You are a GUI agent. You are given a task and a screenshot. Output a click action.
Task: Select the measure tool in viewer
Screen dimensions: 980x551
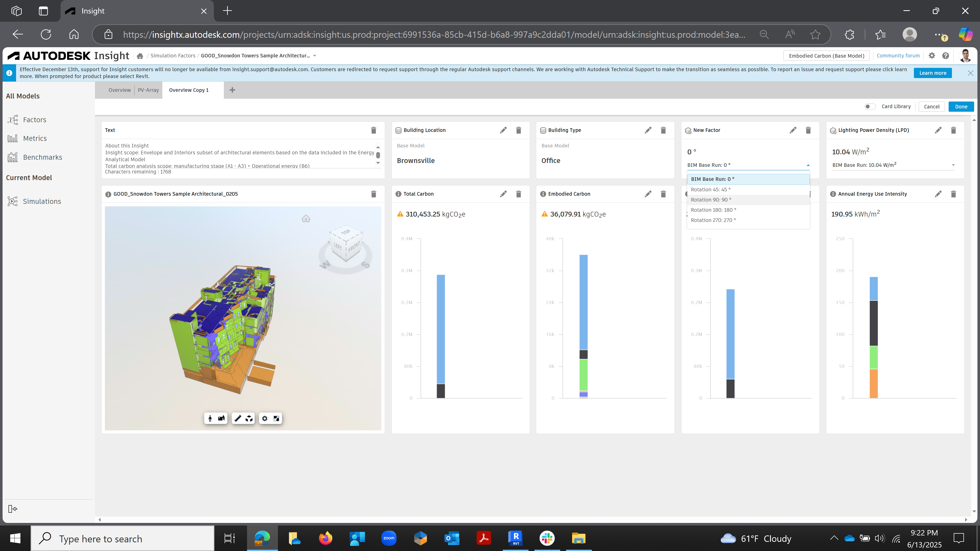238,418
